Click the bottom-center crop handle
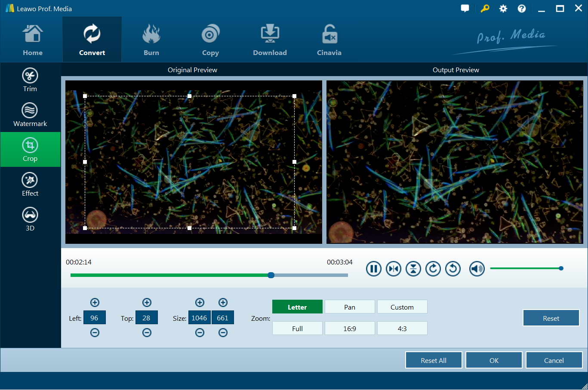This screenshot has height=390, width=588. coord(190,228)
